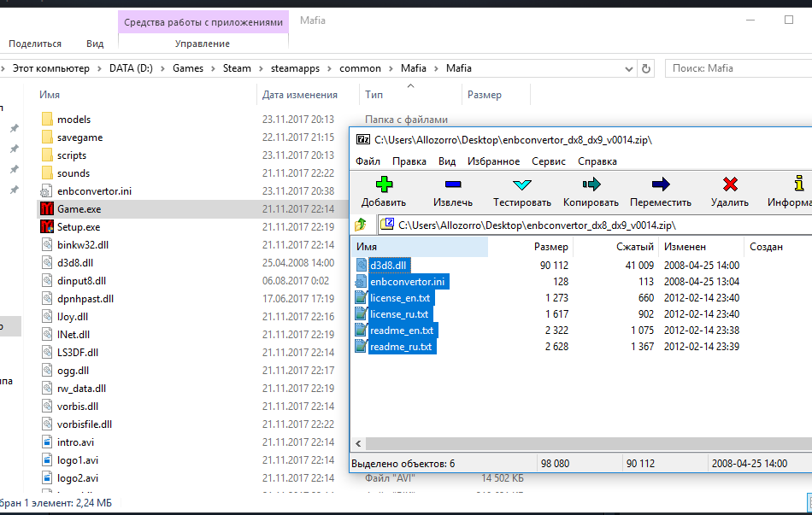Expand chevron after steamapps breadcrumb
Screen dimensions: 812x515
(x=329, y=68)
